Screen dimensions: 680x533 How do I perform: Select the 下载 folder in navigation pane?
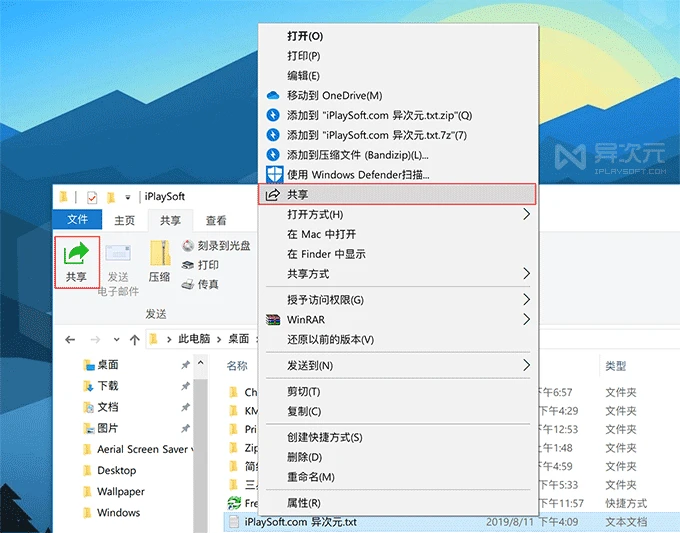pos(107,386)
